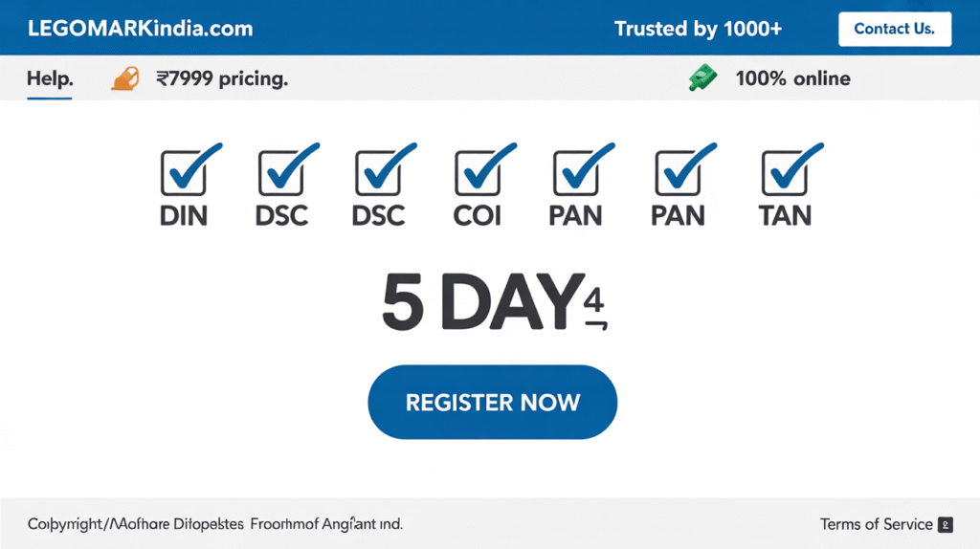Click the 5 DAY headline text
The height and width of the screenshot is (549, 980).
click(493, 301)
